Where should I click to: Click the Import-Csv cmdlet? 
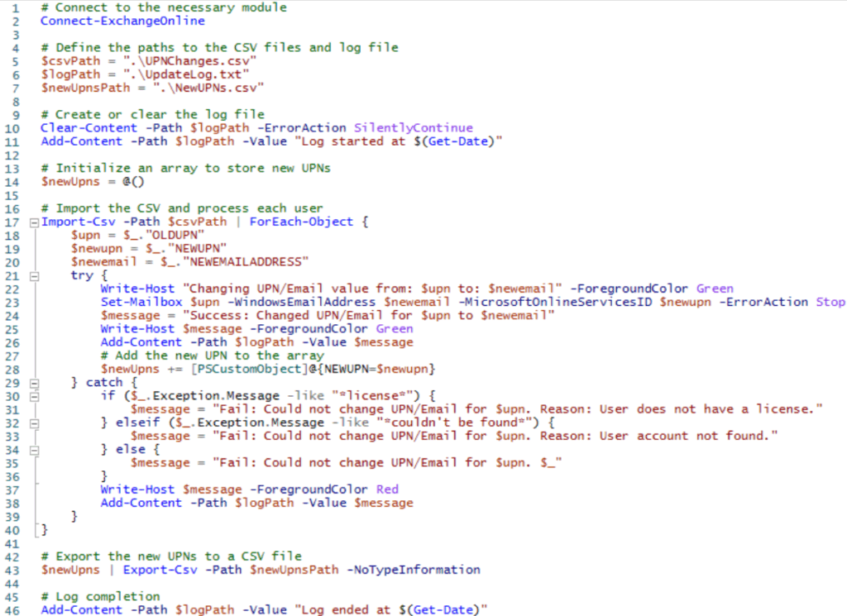[79, 222]
